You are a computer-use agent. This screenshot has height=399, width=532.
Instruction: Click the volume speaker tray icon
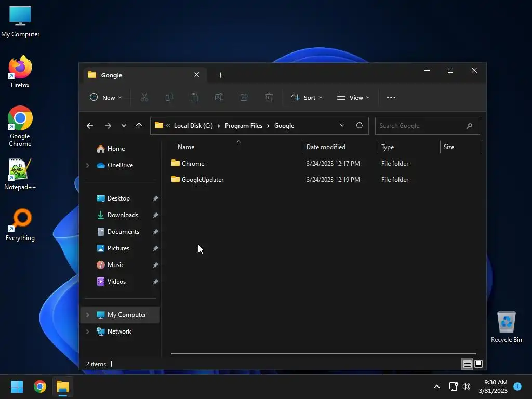[x=466, y=387]
